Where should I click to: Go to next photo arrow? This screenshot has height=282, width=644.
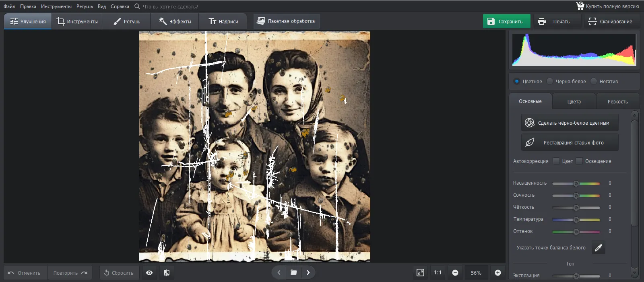[308, 273]
